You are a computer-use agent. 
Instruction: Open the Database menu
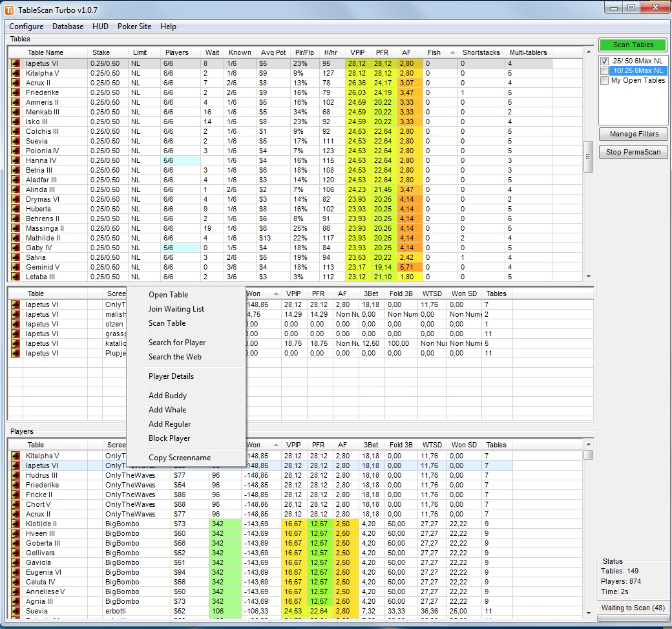[68, 27]
